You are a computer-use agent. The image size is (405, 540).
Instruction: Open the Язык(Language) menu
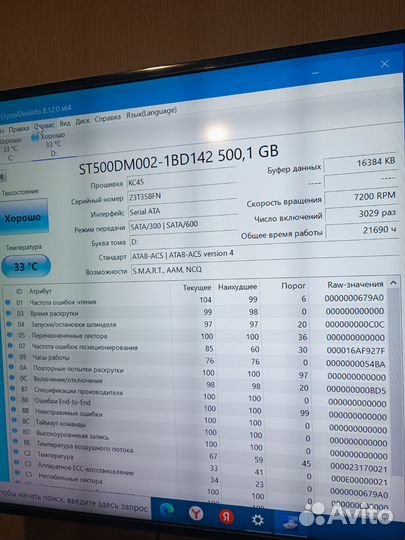151,112
